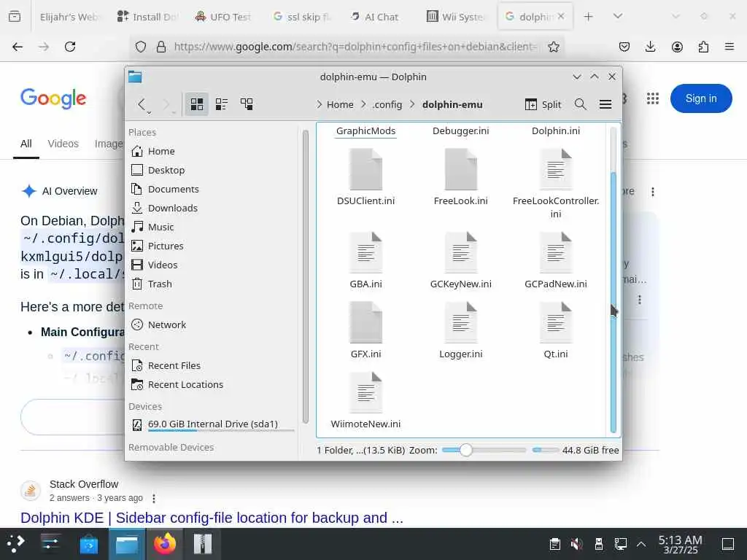The height and width of the screenshot is (560, 747).
Task: Adjust the Zoom slider handle
Action: [x=466, y=450]
